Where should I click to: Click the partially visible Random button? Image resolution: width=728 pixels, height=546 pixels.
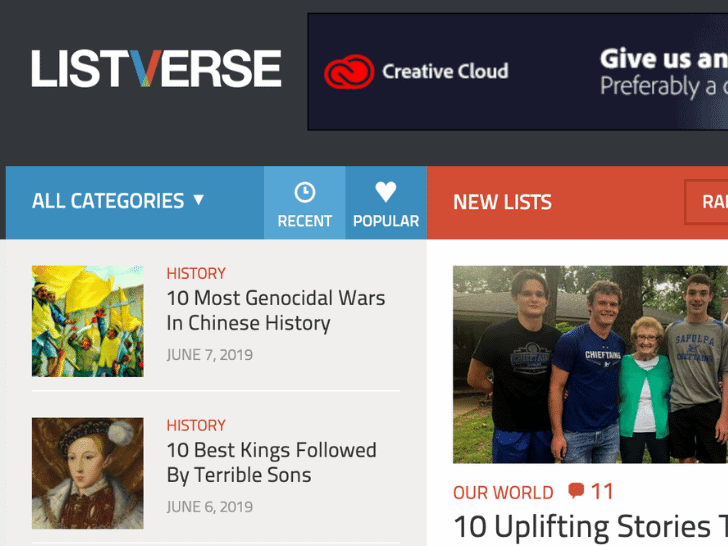click(x=706, y=202)
